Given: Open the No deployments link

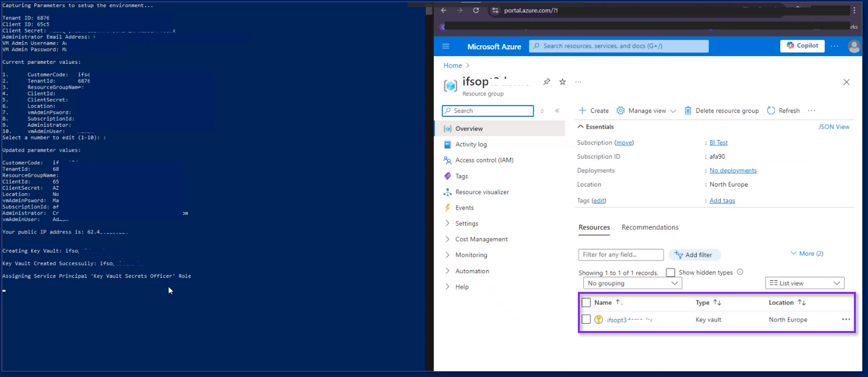Looking at the screenshot, I should pyautogui.click(x=733, y=171).
